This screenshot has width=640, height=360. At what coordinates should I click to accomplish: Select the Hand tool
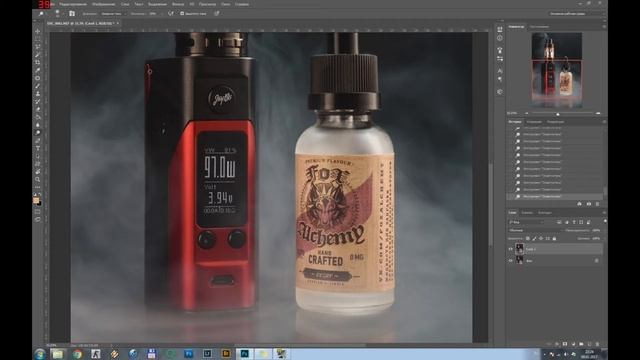click(x=38, y=171)
